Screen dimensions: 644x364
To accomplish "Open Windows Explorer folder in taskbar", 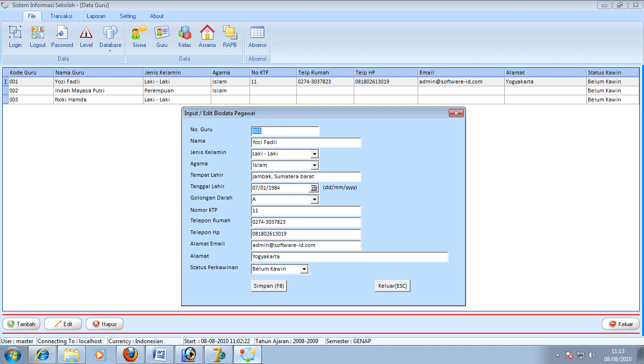I will (72, 355).
